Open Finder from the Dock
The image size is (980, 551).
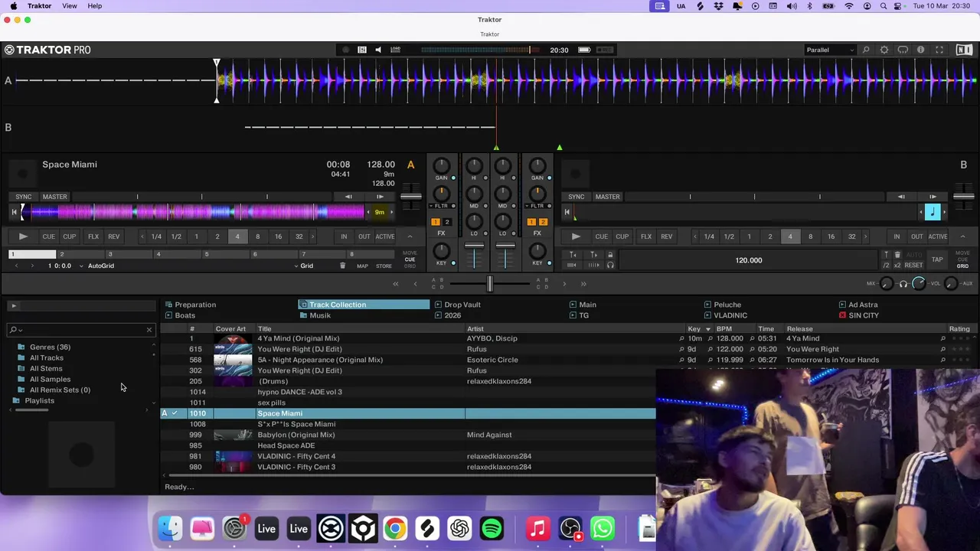click(170, 528)
